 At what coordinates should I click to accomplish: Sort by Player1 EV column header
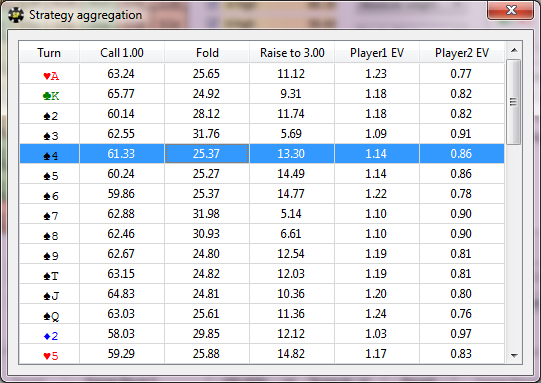tap(377, 53)
